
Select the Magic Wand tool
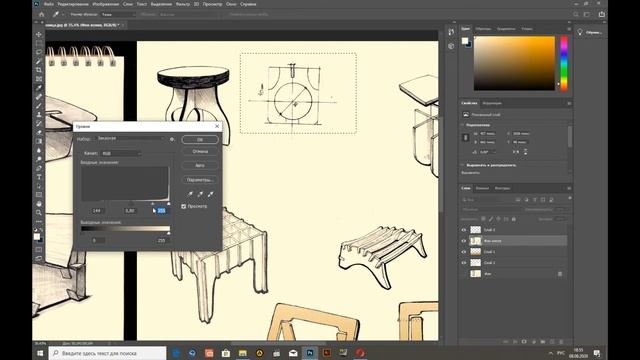[39, 61]
